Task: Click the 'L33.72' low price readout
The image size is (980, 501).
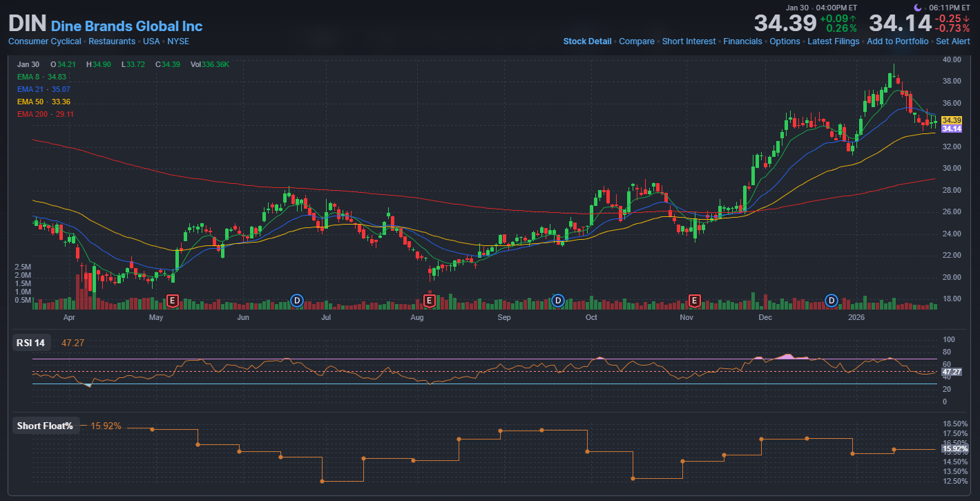Action: click(x=133, y=64)
